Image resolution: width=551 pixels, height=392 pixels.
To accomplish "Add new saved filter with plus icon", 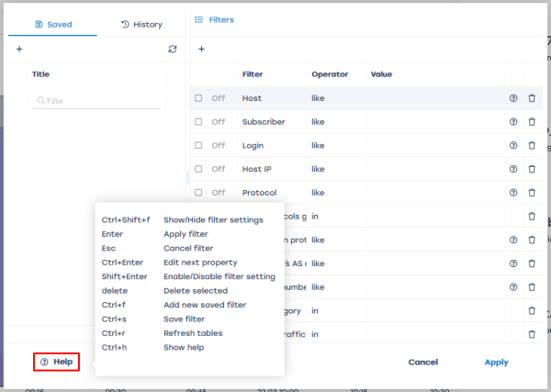I will [x=19, y=49].
